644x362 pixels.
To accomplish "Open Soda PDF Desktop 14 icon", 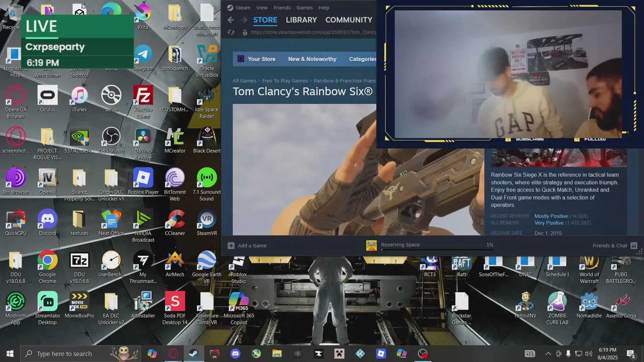I will [x=175, y=309].
